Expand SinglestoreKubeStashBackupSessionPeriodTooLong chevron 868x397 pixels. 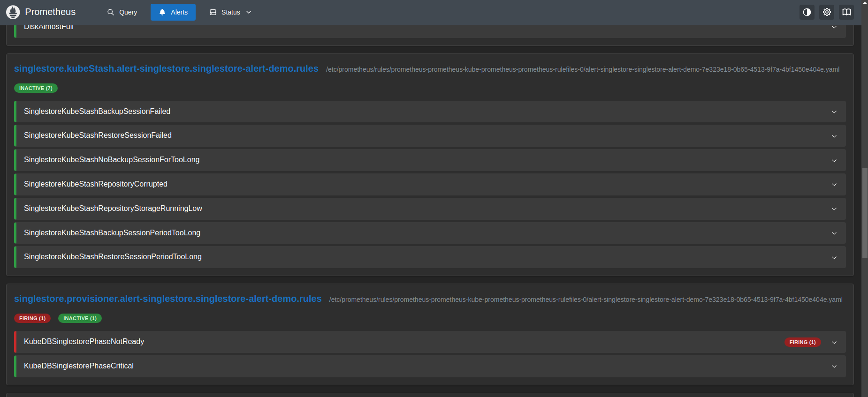[834, 233]
